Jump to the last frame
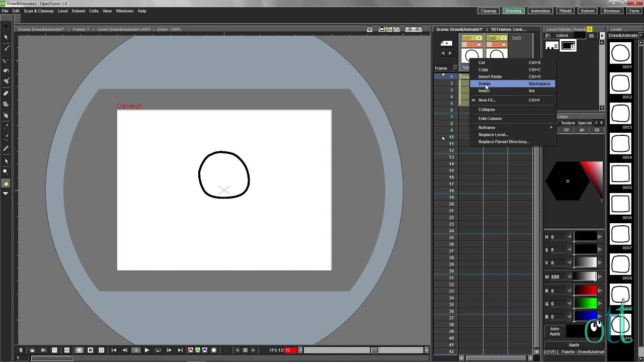The width and height of the screenshot is (644, 362). 180,350
